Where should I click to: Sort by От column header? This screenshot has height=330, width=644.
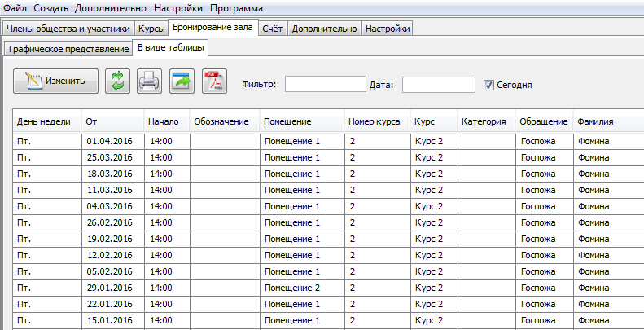[x=113, y=121]
